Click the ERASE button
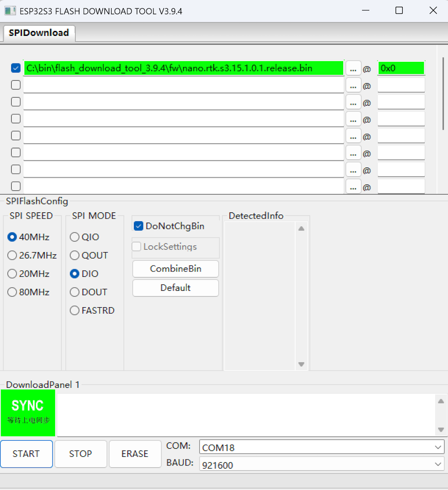 coord(135,454)
